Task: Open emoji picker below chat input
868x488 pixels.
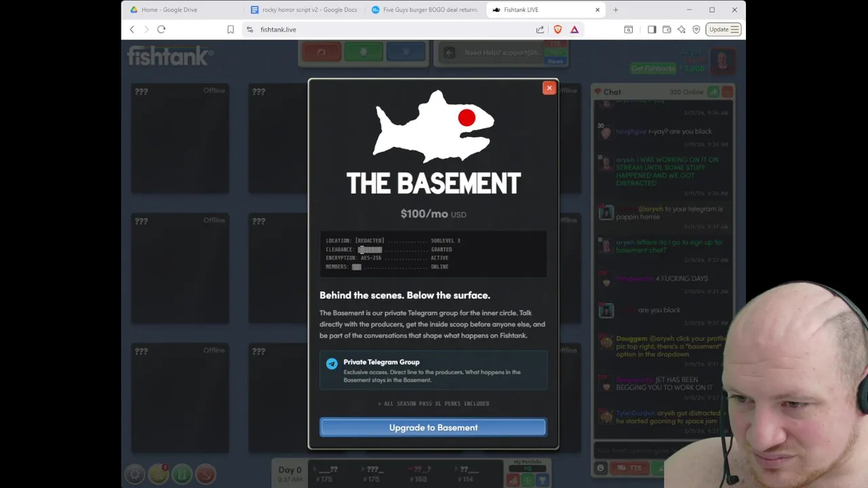Action: [600, 468]
